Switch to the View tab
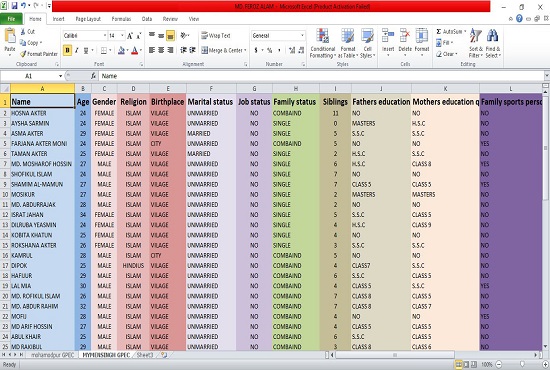Screen dimensions: 550x370 click(194, 19)
